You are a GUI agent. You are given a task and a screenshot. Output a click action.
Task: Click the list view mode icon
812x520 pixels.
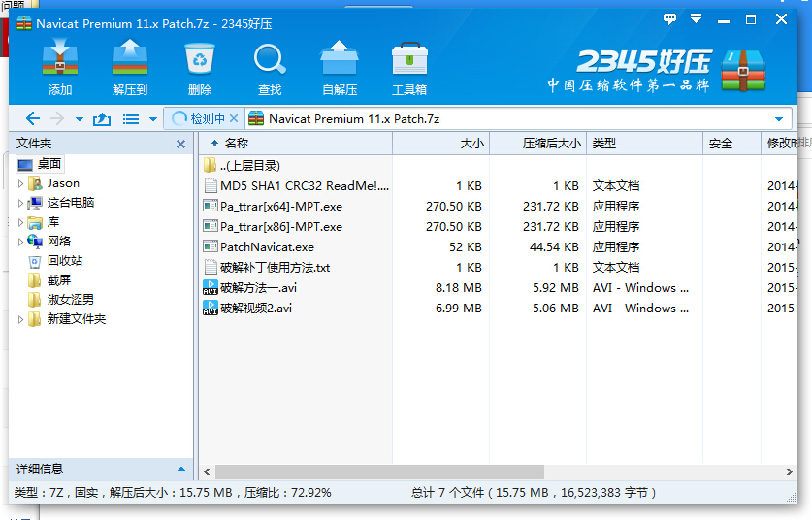[131, 119]
